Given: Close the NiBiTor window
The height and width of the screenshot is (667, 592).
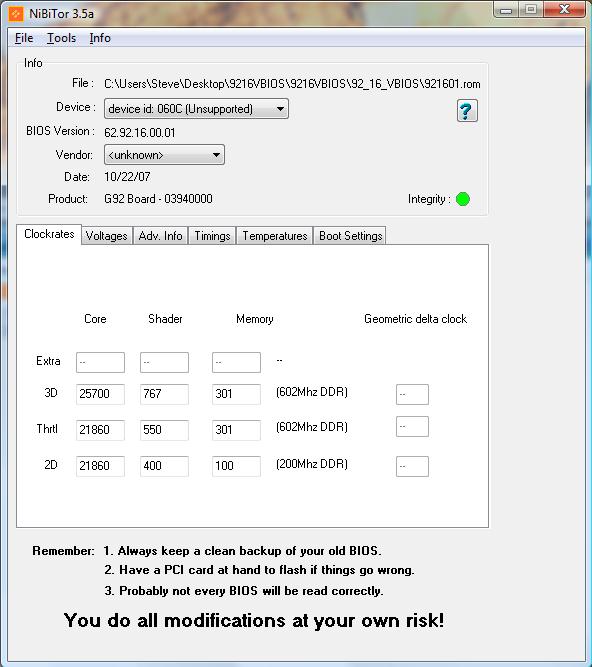Looking at the screenshot, I should 564,10.
